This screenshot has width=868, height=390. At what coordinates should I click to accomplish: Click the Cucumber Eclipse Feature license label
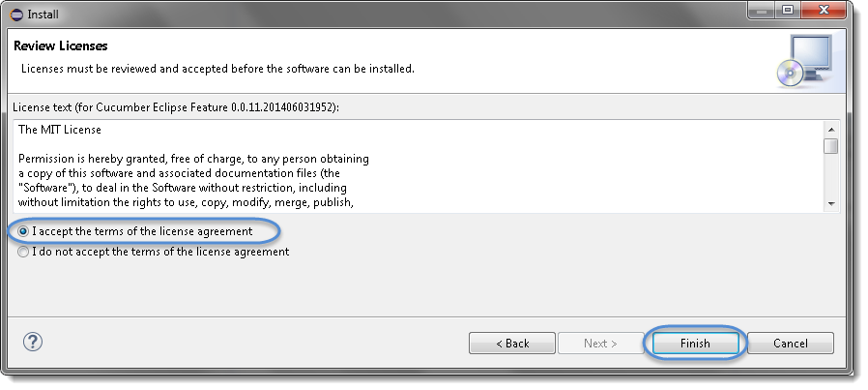(x=176, y=107)
